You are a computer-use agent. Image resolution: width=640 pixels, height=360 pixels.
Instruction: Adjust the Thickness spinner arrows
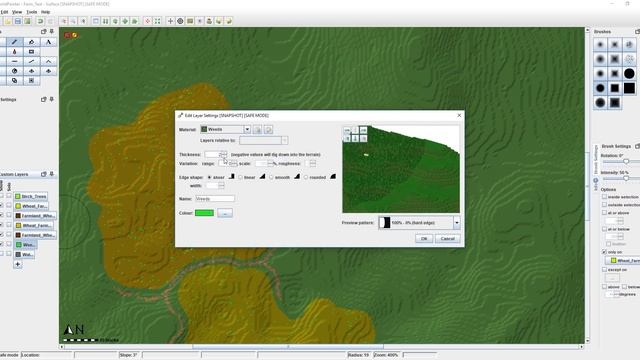[224, 154]
